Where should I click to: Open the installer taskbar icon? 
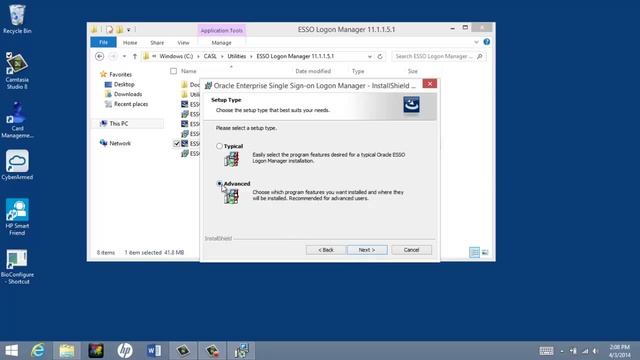coord(242,351)
